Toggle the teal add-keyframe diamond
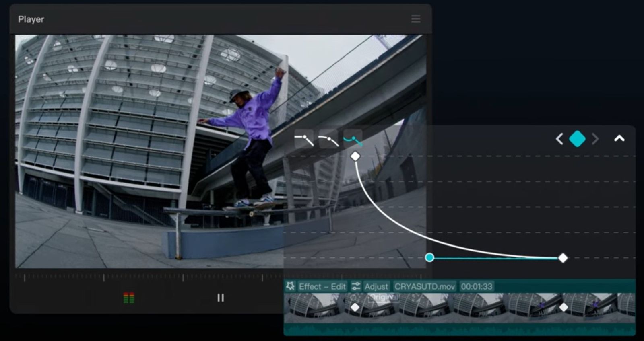The height and width of the screenshot is (341, 644). pyautogui.click(x=577, y=139)
